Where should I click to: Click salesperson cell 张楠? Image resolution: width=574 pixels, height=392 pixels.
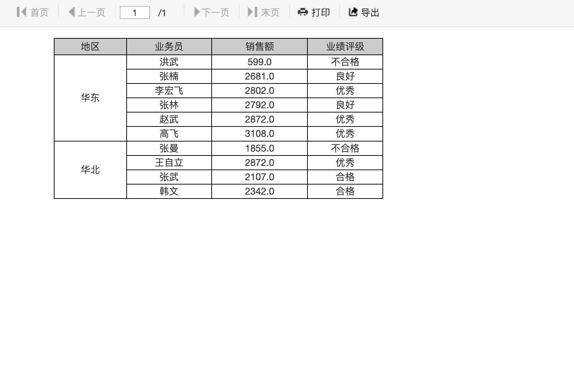(x=169, y=76)
